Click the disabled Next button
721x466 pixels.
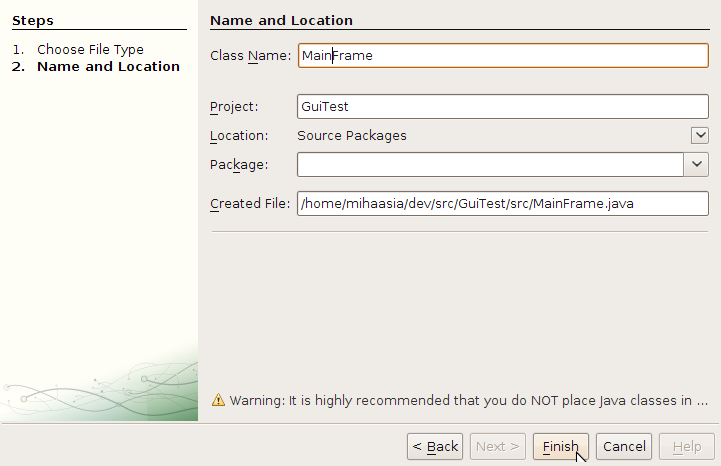tap(498, 446)
